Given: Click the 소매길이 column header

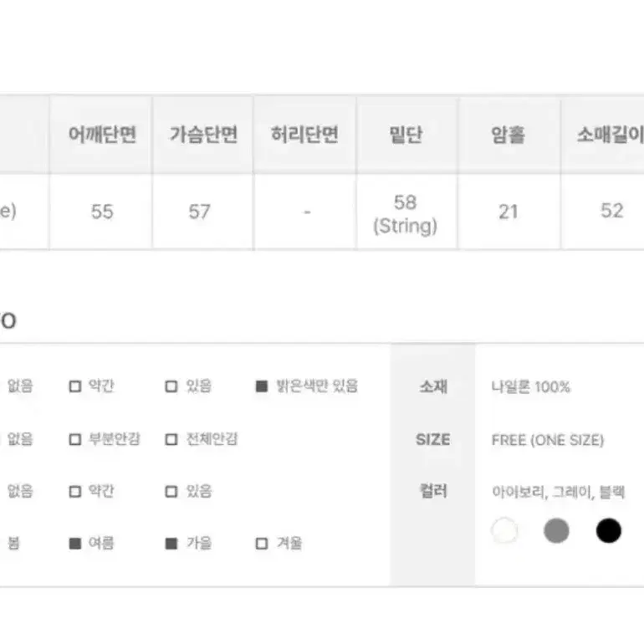Looking at the screenshot, I should (x=602, y=135).
